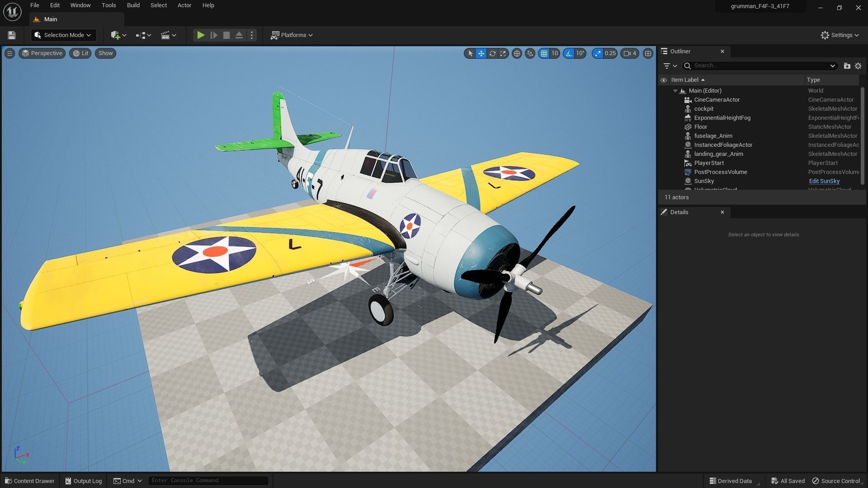This screenshot has width=868, height=488.
Task: Toggle grid snapping on or off
Action: (544, 53)
